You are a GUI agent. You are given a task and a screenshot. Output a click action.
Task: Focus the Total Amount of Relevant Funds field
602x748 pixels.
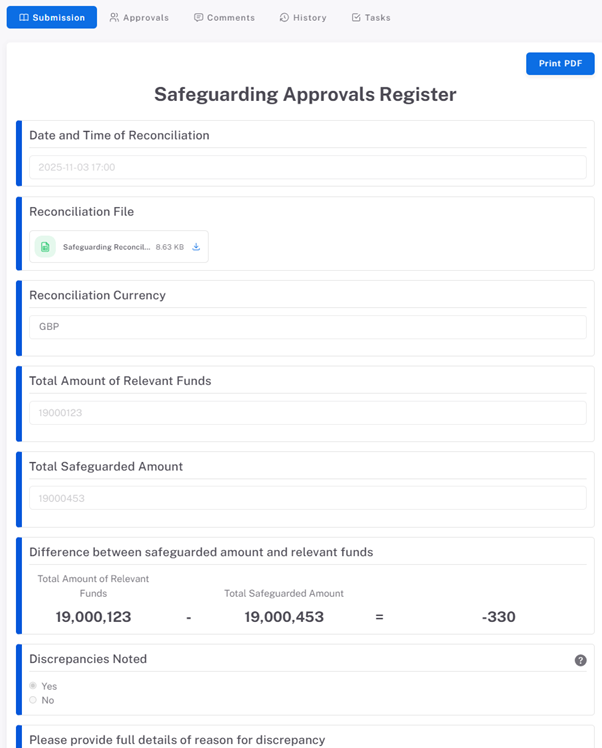click(x=307, y=413)
